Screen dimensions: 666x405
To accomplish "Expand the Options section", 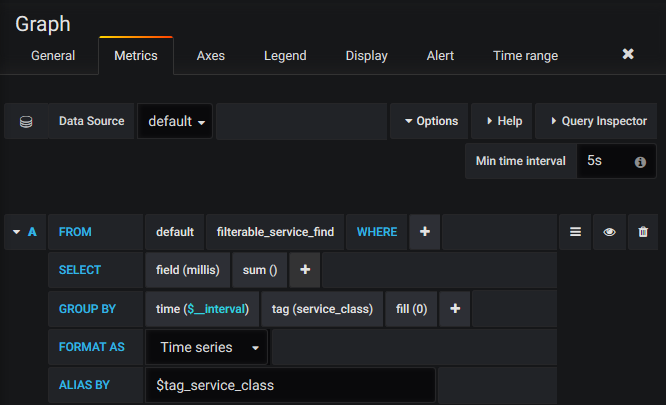I will click(x=430, y=121).
